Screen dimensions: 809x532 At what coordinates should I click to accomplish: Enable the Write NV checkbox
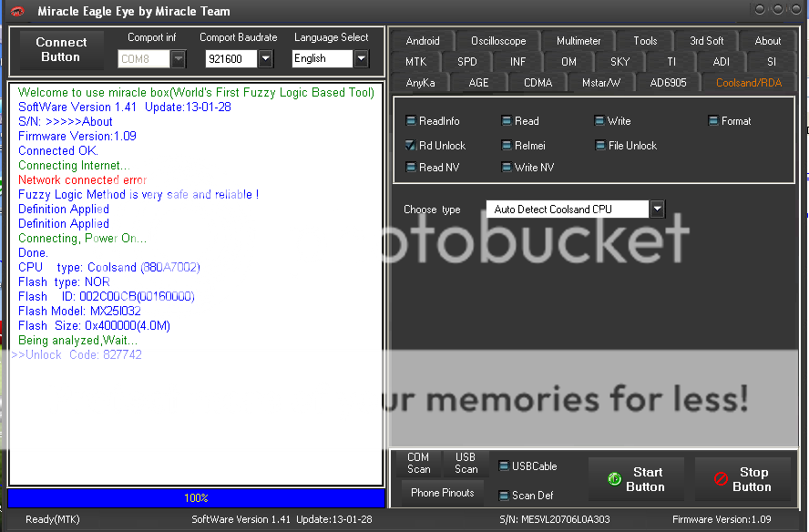507,168
